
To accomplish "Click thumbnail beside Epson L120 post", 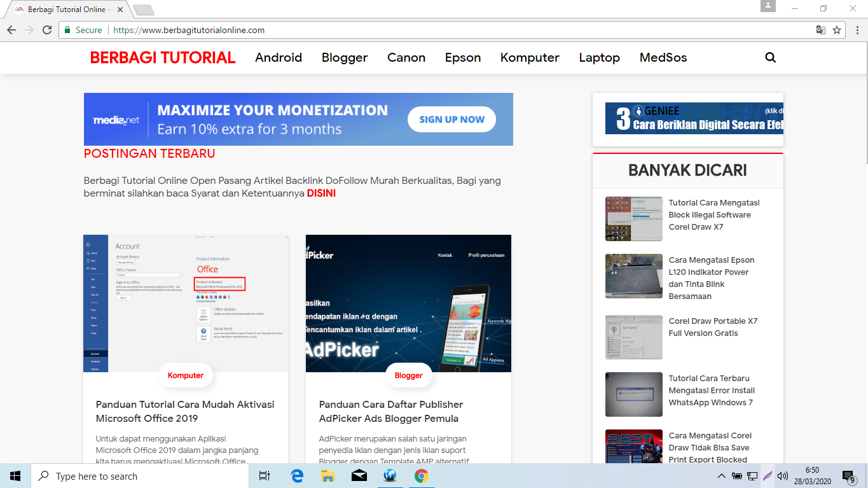I will (x=634, y=276).
